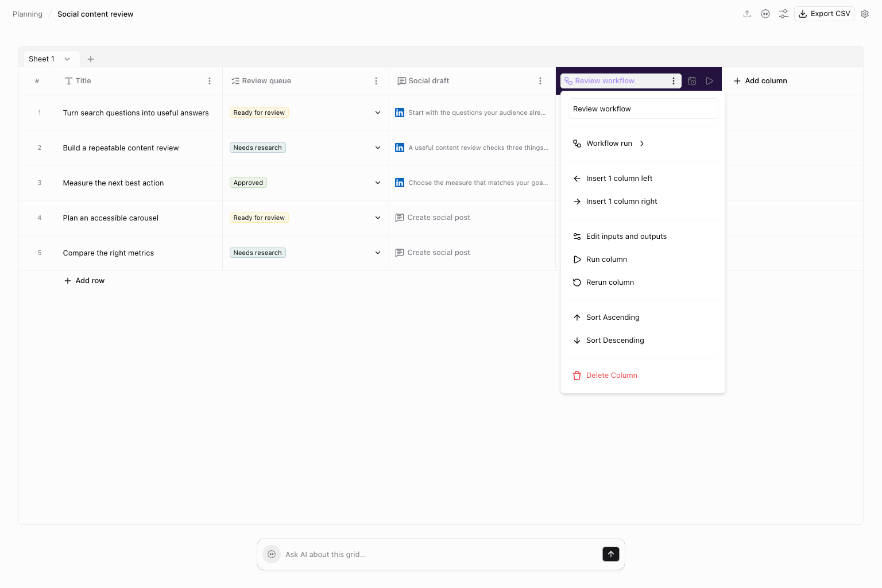Select Edit inputs and outputs
This screenshot has width=882, height=588.
coord(643,237)
